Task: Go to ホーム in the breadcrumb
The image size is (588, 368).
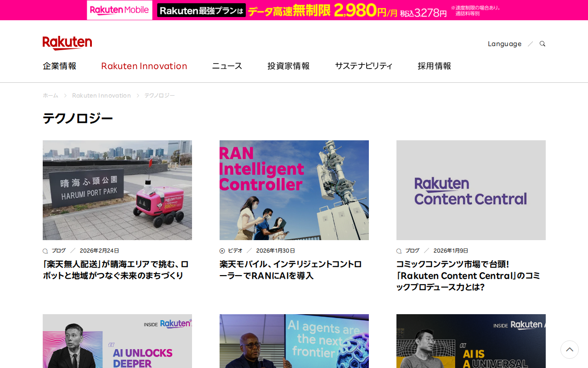Action: tap(51, 96)
